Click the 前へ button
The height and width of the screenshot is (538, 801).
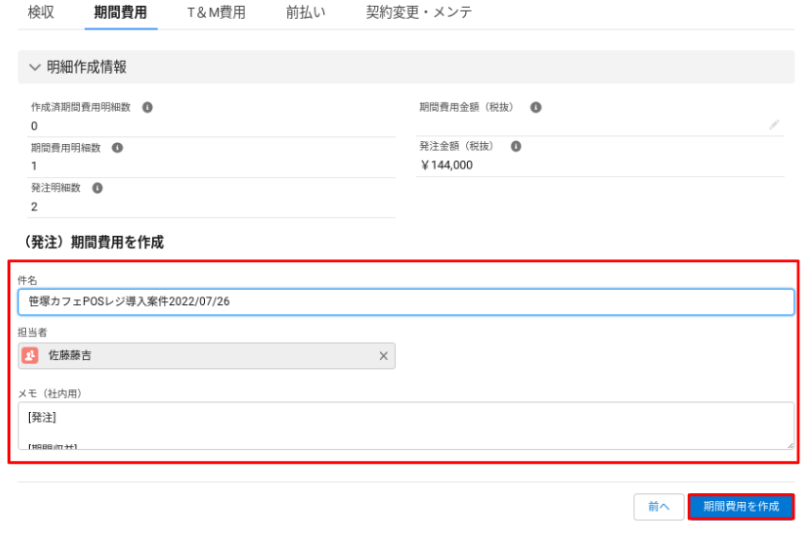[658, 507]
